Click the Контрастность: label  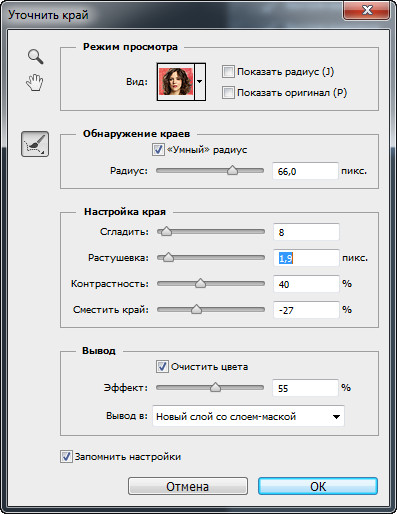(x=110, y=284)
